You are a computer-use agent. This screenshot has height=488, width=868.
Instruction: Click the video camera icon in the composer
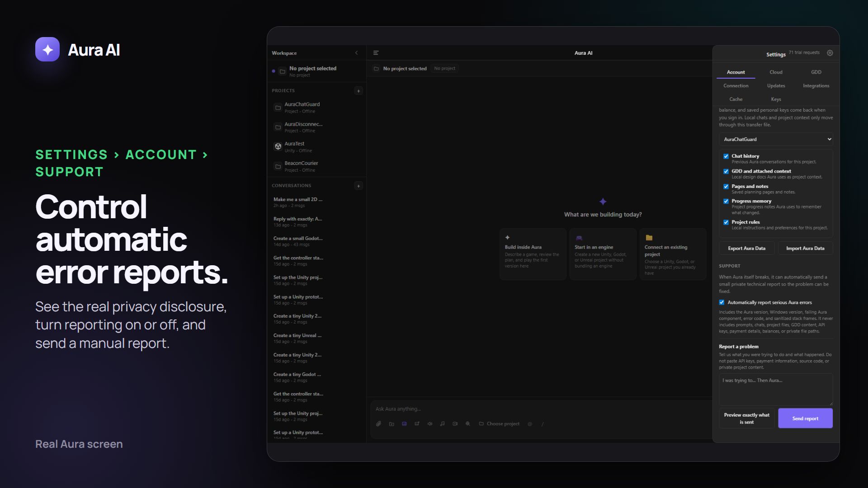click(455, 424)
